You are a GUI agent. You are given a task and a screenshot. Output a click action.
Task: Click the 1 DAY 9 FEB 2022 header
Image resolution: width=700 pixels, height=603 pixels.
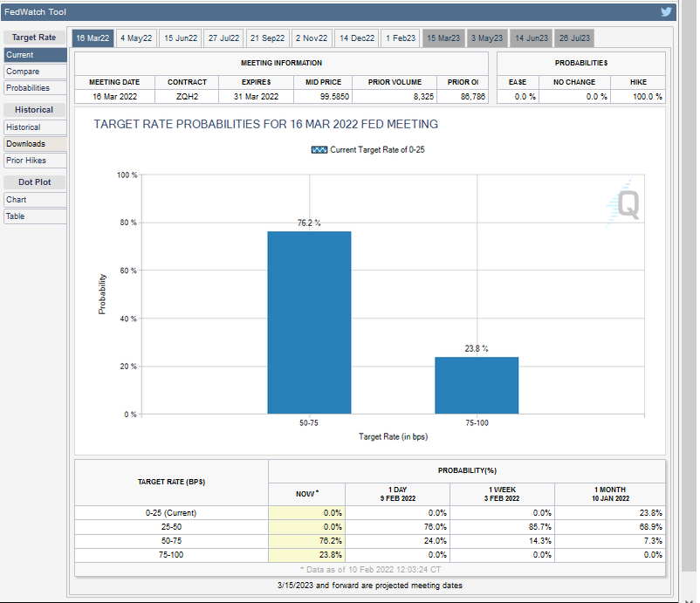pyautogui.click(x=397, y=494)
